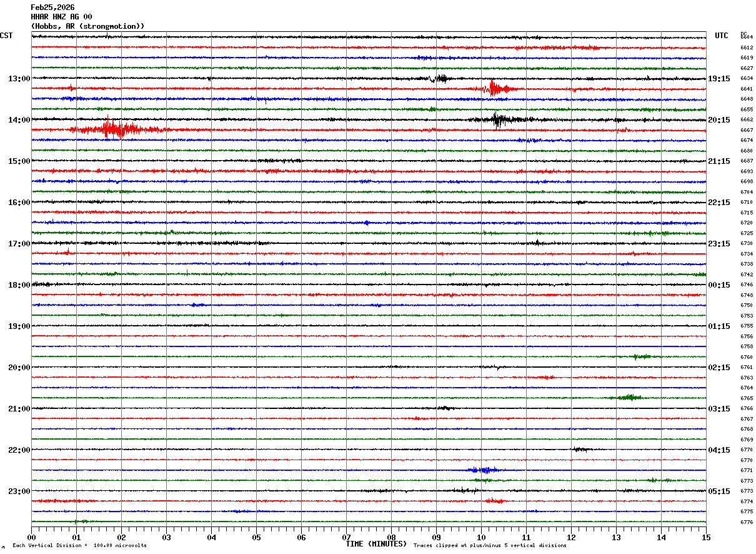756x554 pixels.
Task: Click the DC offset value 6641
Action: [747, 89]
